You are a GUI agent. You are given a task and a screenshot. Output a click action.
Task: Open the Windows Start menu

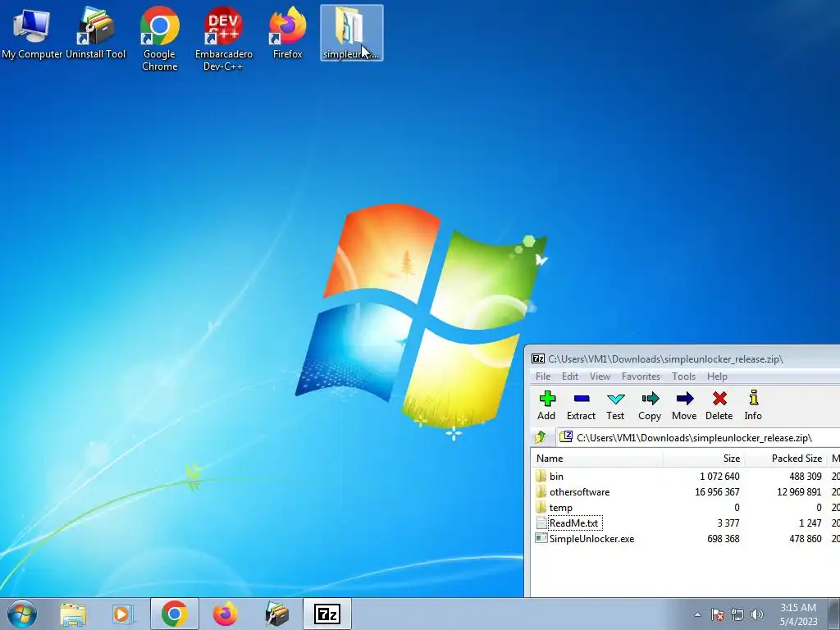coord(22,614)
